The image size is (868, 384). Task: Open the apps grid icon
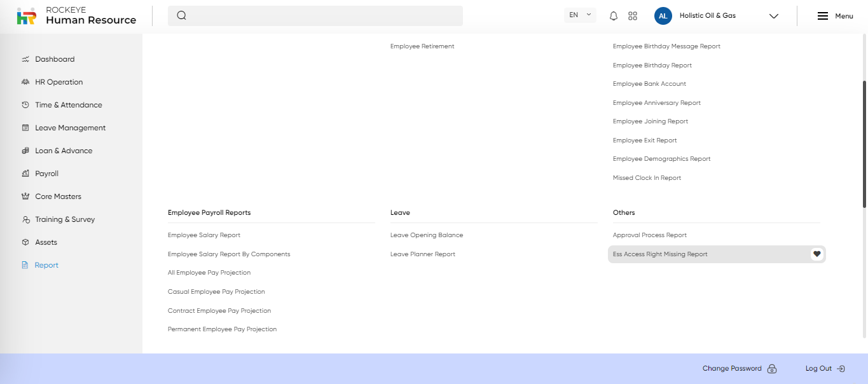point(633,16)
